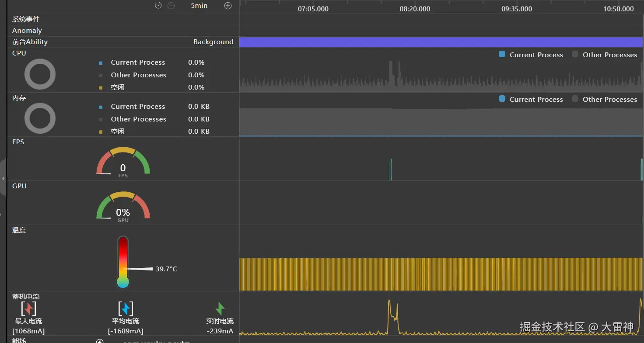Click the -239mA real-time current value

point(220,331)
